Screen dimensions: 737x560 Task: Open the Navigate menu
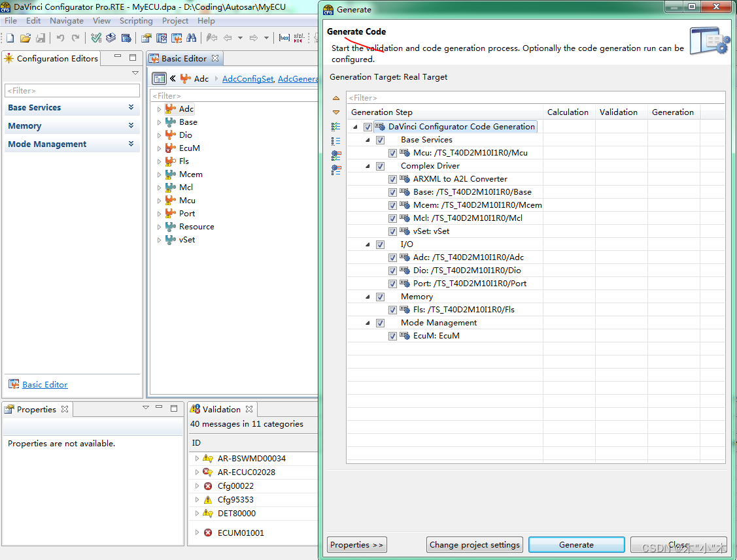66,21
